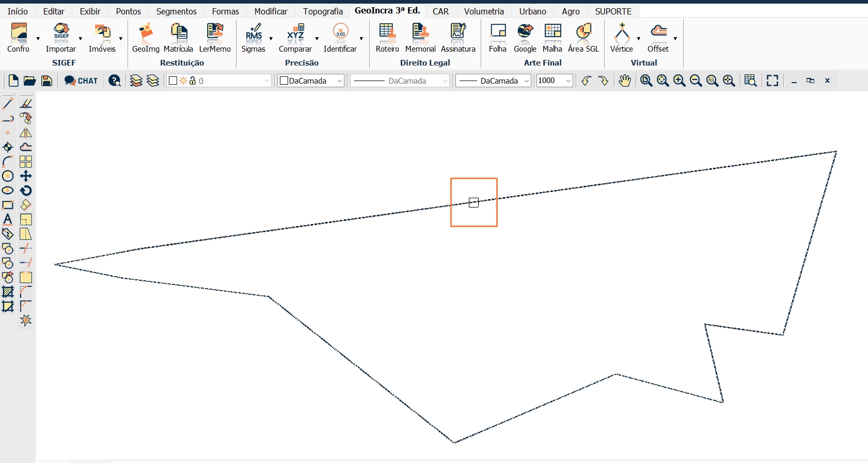
Task: Select the Rectangle drawing tool
Action: (x=8, y=205)
